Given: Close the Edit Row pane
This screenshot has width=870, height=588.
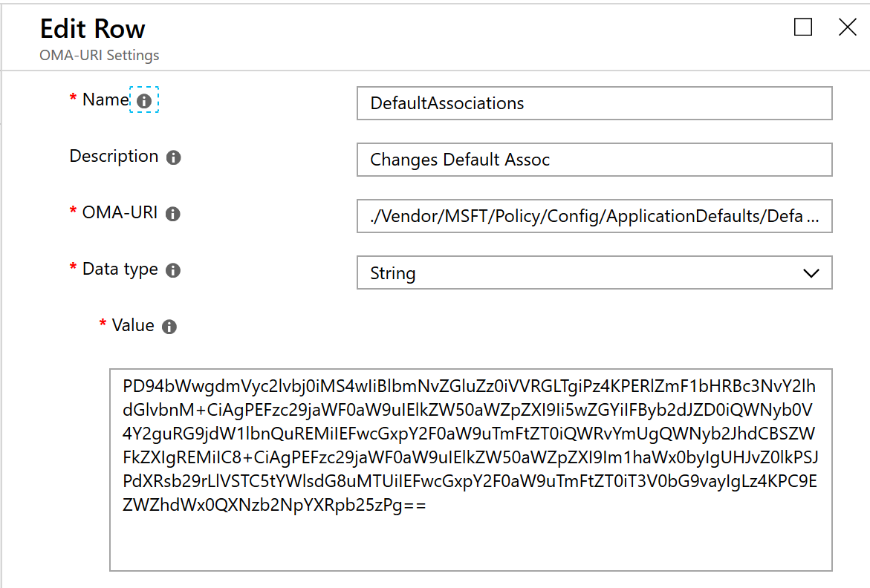Looking at the screenshot, I should pyautogui.click(x=847, y=27).
